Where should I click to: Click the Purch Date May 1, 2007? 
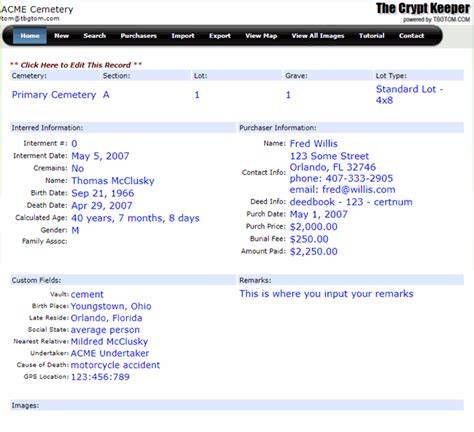319,214
